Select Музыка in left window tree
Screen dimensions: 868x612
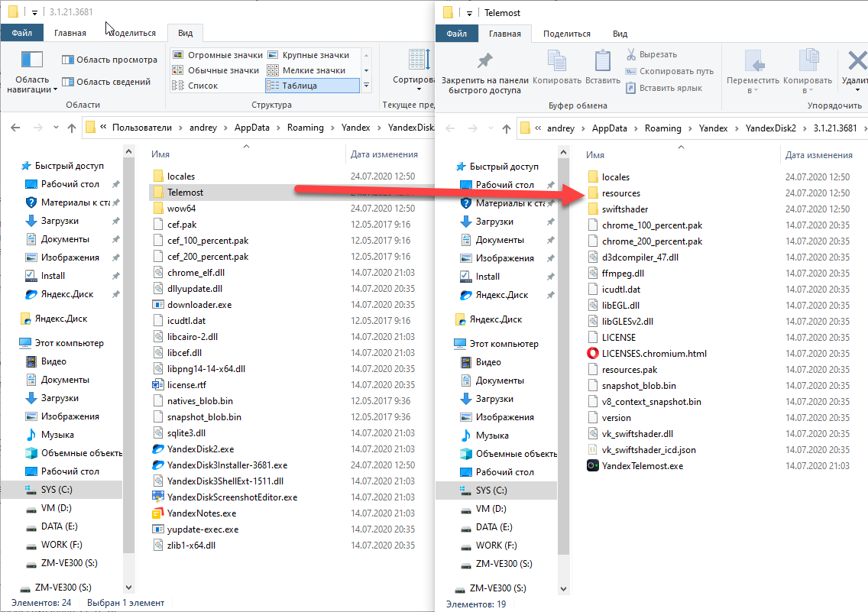pyautogui.click(x=57, y=435)
